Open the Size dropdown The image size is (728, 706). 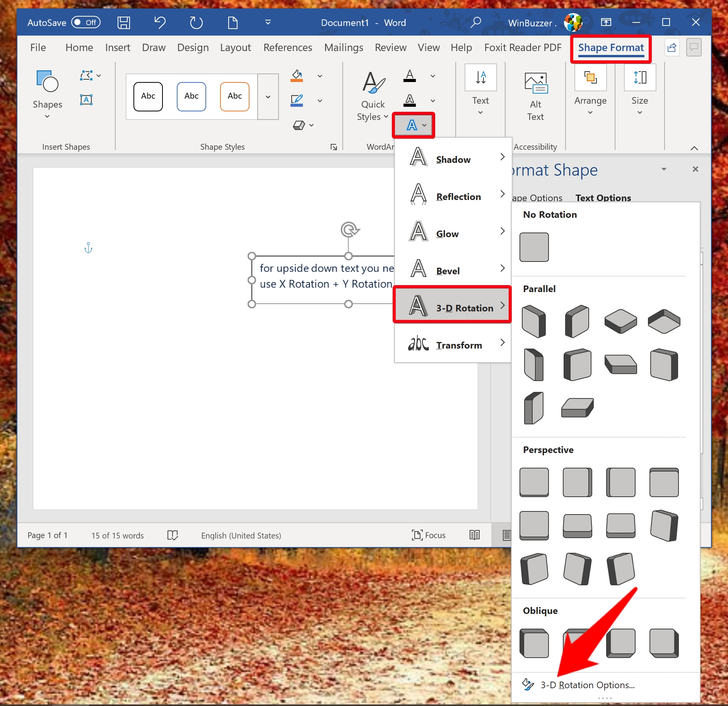tap(640, 90)
